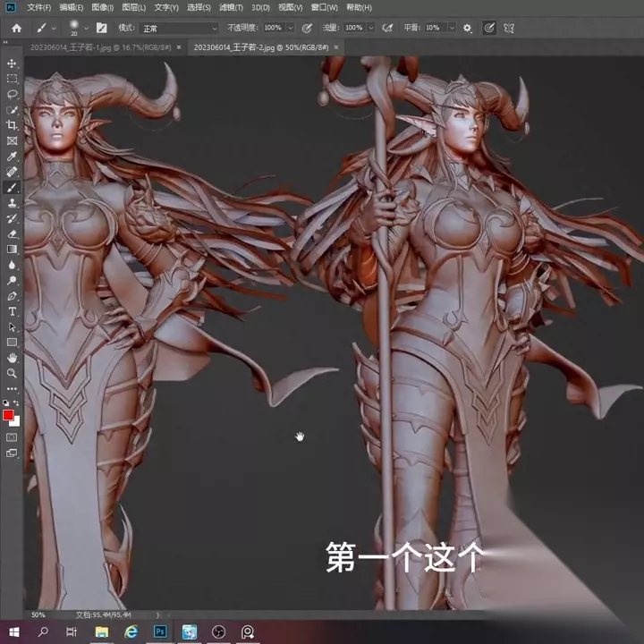The width and height of the screenshot is (644, 644).
Task: Select the Spot Healing Brush tool
Action: 12,172
